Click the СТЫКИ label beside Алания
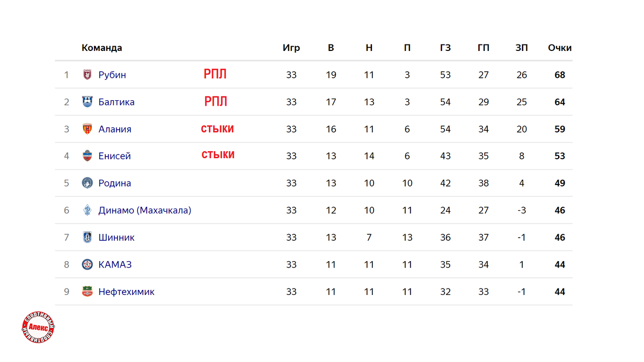 coord(217,129)
